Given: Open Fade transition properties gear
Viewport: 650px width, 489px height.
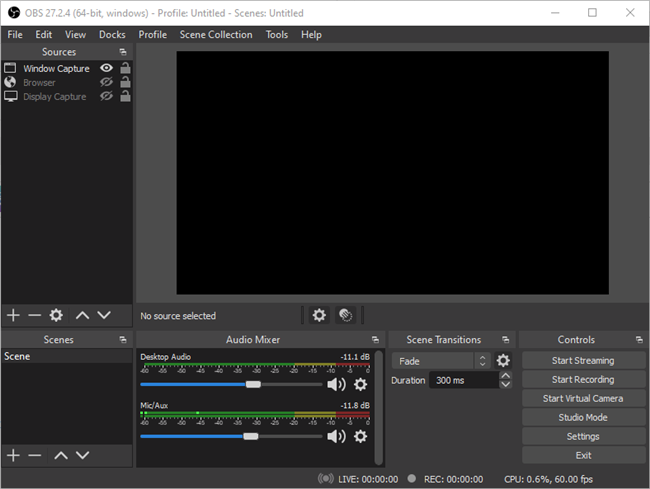Looking at the screenshot, I should [x=503, y=360].
